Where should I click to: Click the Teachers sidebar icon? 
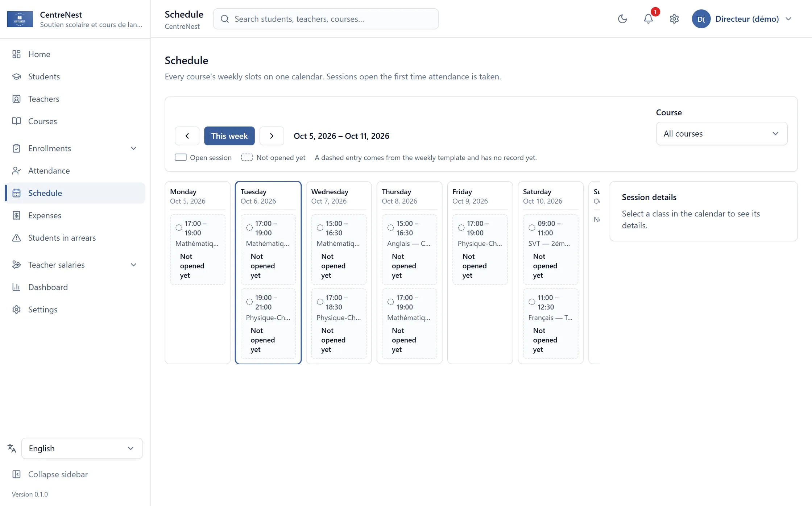pyautogui.click(x=16, y=99)
